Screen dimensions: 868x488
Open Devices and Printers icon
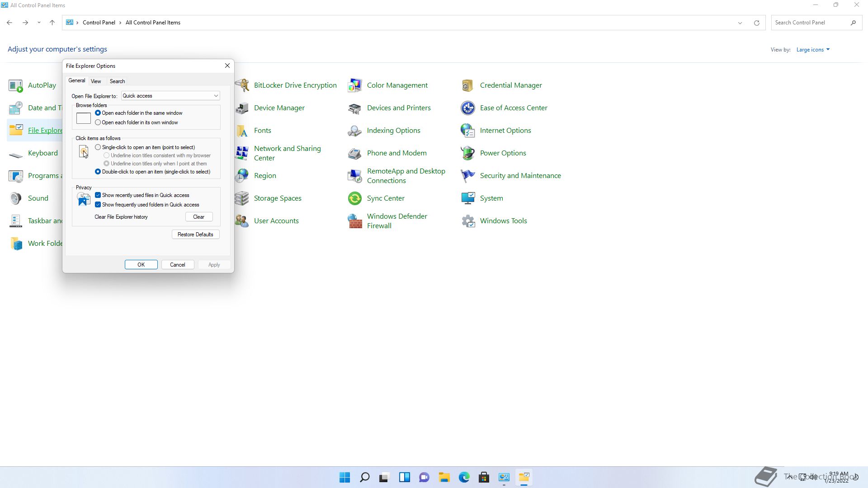[355, 108]
